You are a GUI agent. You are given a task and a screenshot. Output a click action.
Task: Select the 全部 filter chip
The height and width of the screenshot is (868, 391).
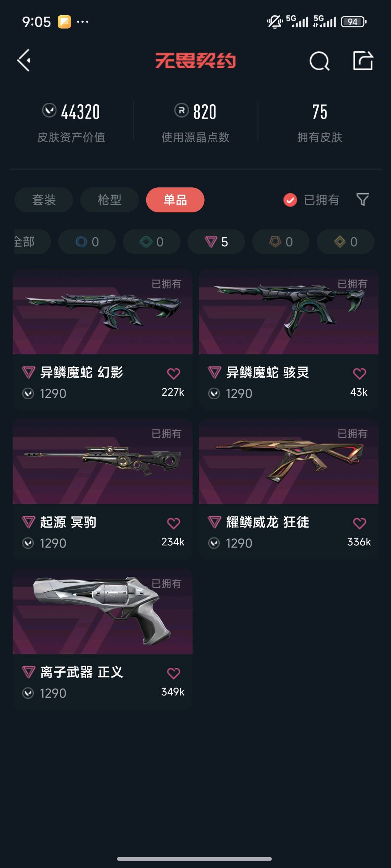point(32,242)
